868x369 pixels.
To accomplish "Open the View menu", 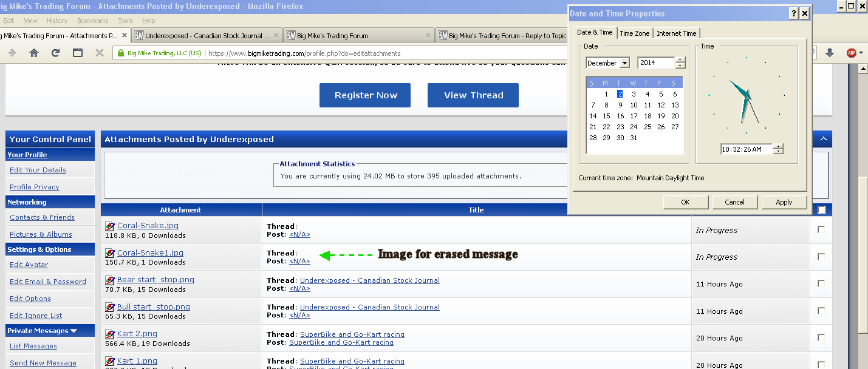I will (30, 21).
